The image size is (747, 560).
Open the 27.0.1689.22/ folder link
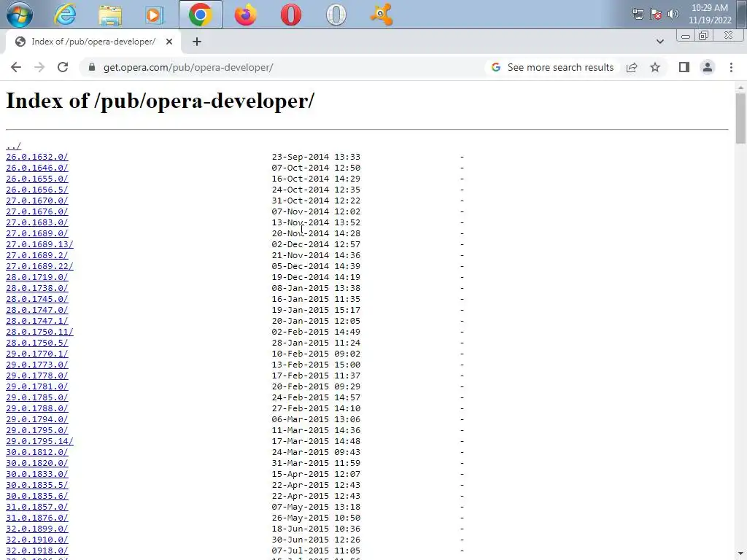click(39, 266)
